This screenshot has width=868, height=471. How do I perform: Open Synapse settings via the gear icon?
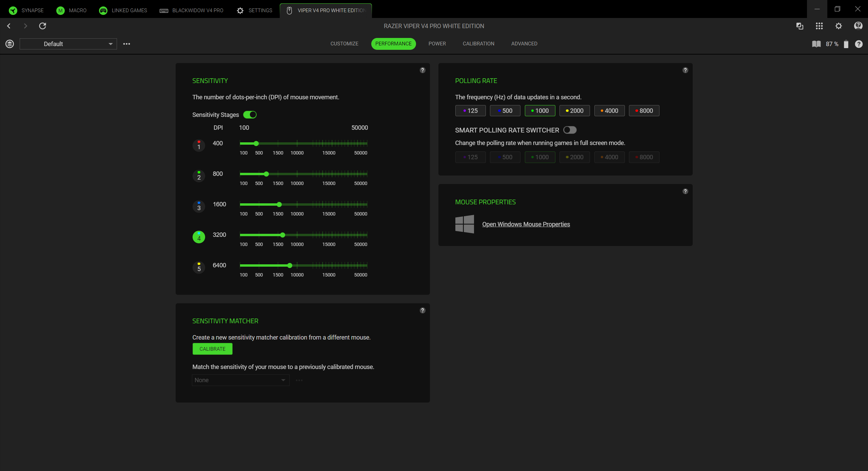click(x=839, y=26)
